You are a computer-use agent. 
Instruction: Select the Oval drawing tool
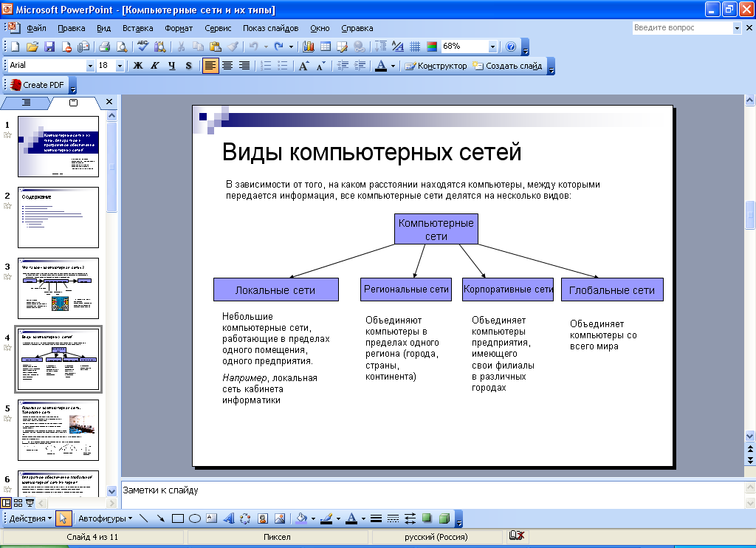195,518
